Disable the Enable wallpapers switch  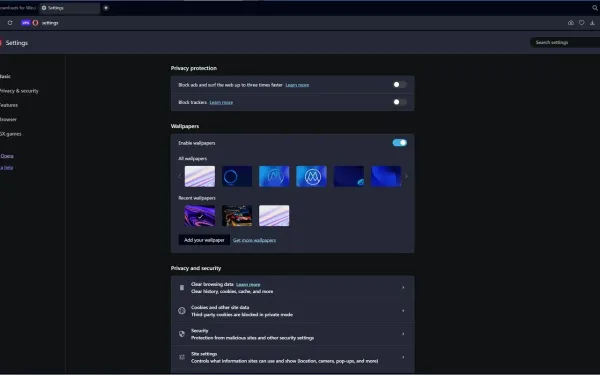pos(399,143)
